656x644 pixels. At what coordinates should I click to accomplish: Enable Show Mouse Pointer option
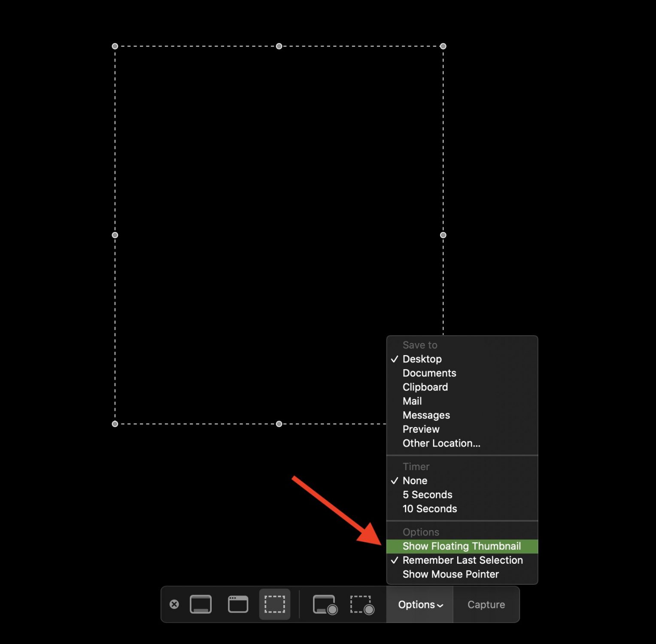click(x=450, y=574)
